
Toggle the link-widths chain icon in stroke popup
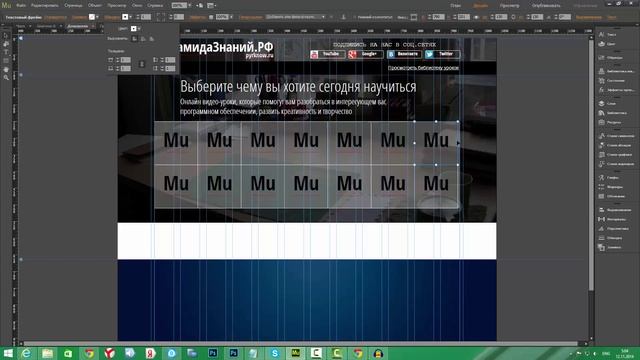(x=142, y=64)
